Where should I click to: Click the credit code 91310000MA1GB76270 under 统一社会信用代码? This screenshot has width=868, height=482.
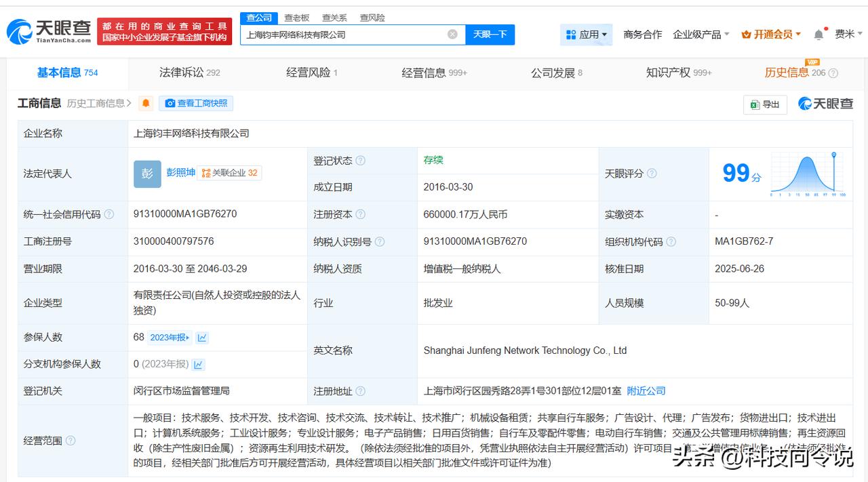(x=185, y=214)
